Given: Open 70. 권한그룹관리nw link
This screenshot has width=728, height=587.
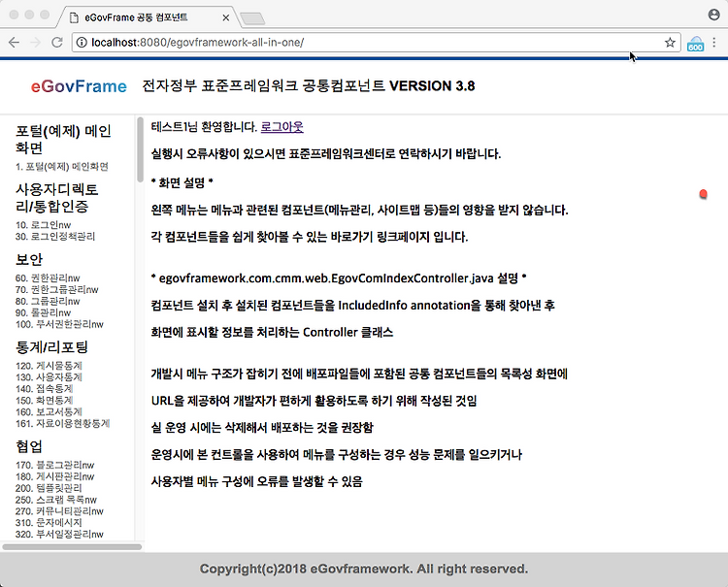Looking at the screenshot, I should point(56,289).
